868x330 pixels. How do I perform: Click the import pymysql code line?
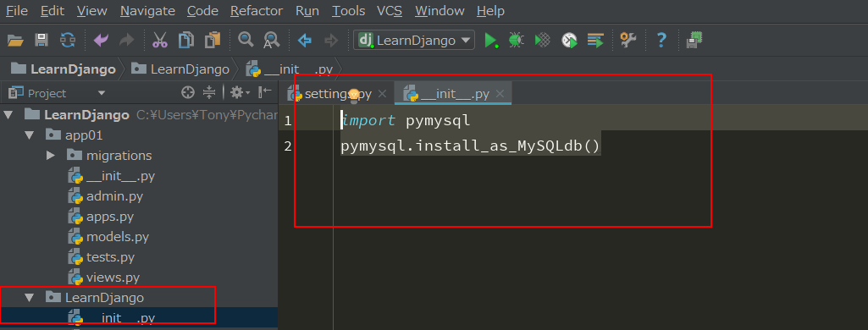coord(406,120)
